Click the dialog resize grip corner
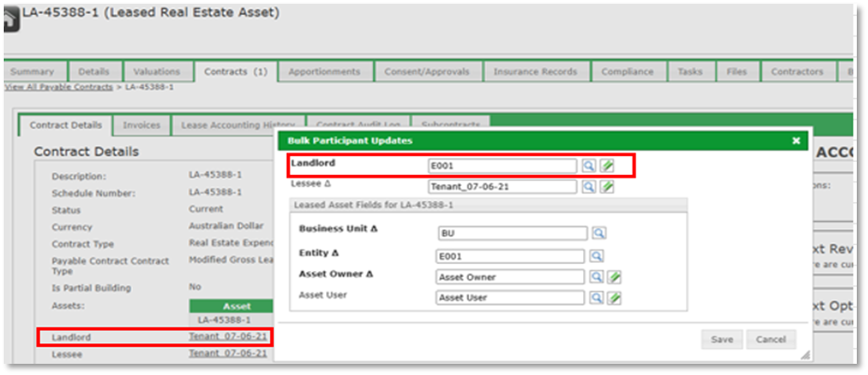The image size is (868, 375). click(x=804, y=354)
